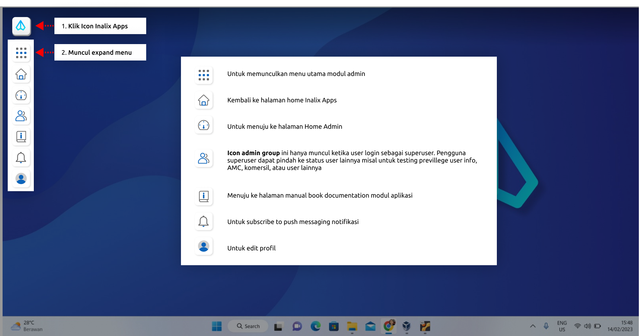
Task: Show hidden system tray icons
Action: click(x=533, y=326)
